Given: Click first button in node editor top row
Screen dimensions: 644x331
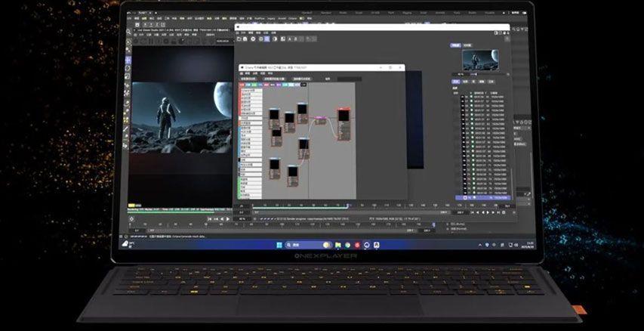Looking at the screenshot, I should click(x=248, y=79).
